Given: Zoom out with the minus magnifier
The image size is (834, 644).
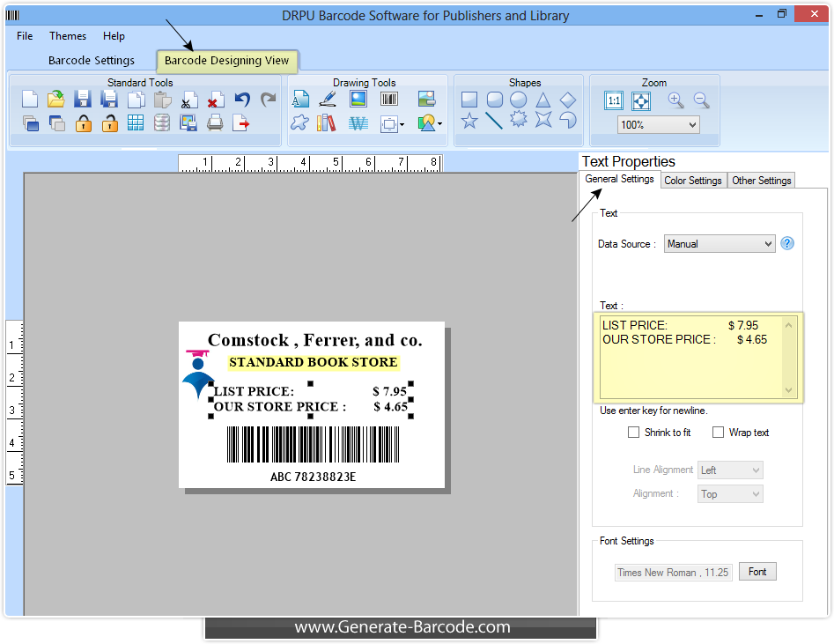Looking at the screenshot, I should (x=702, y=100).
